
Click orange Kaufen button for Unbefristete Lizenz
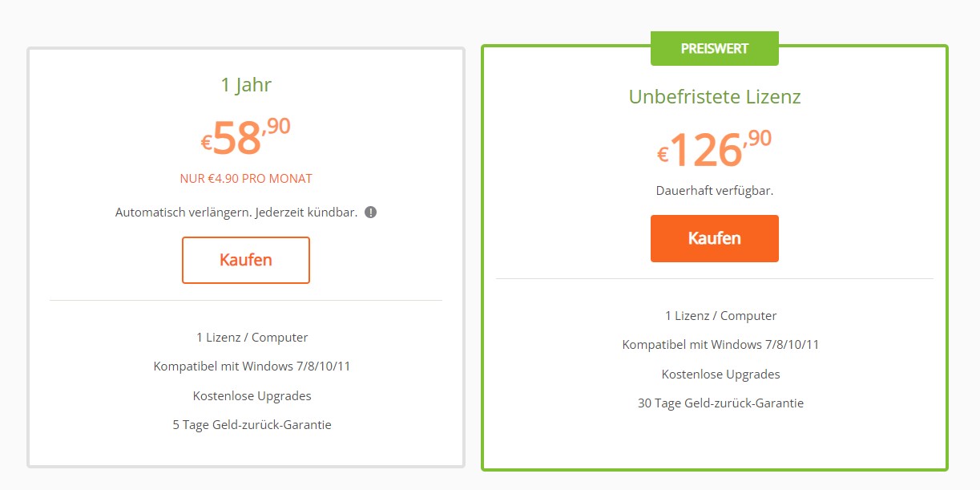[715, 238]
